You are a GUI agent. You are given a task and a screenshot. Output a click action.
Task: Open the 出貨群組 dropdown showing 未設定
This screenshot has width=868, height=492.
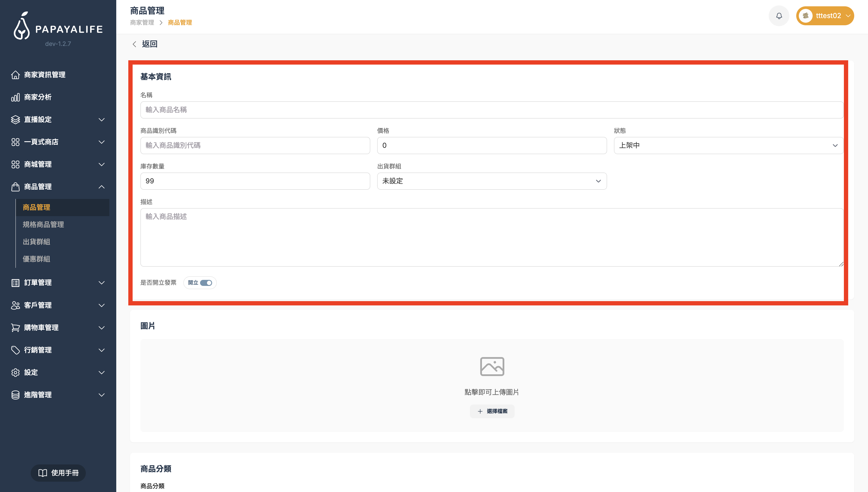492,181
